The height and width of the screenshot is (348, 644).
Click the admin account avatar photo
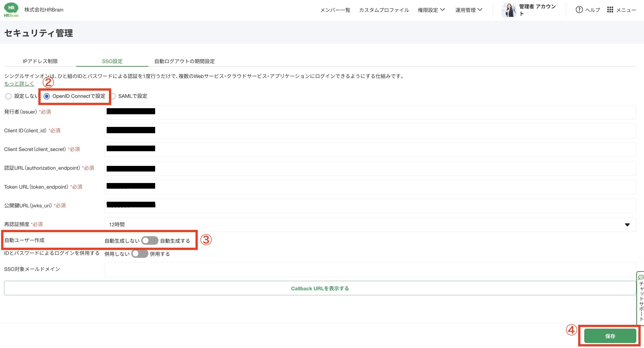point(509,10)
